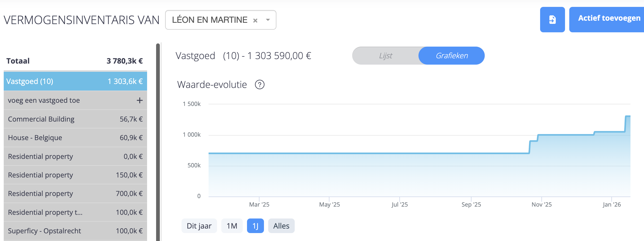Show the Dit jaar period
This screenshot has height=241, width=644.
pyautogui.click(x=199, y=226)
